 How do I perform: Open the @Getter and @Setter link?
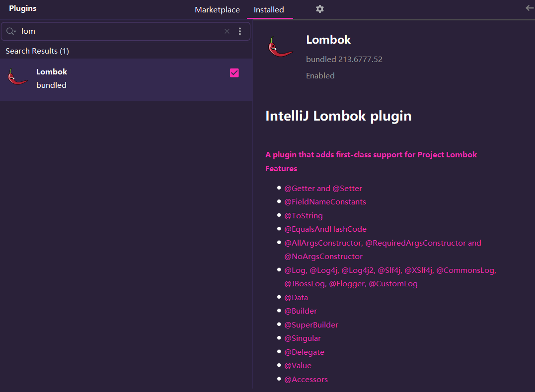[323, 189]
